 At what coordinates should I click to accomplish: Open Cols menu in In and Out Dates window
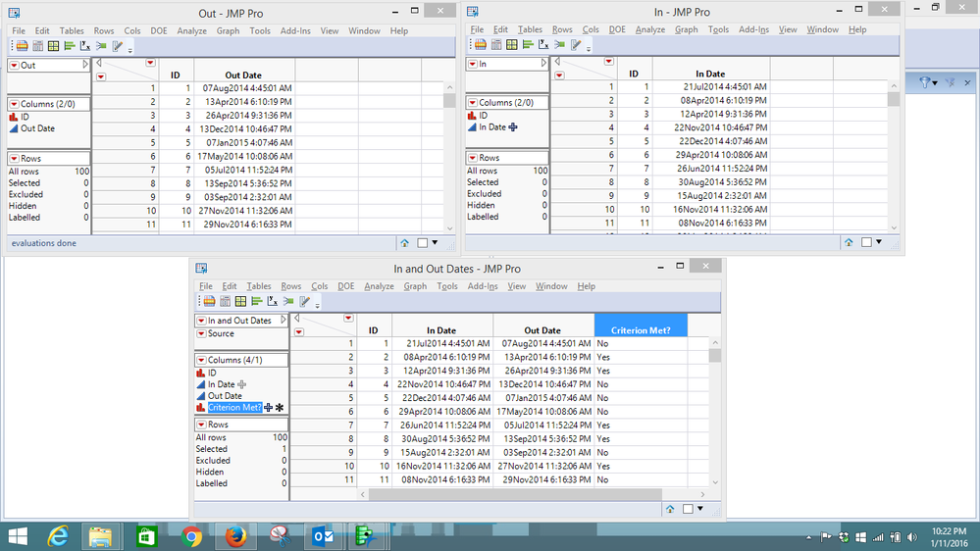pyautogui.click(x=320, y=286)
